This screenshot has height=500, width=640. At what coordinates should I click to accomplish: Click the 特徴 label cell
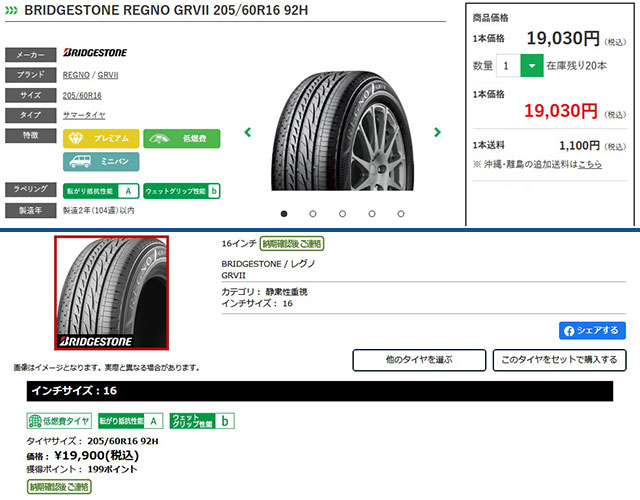click(x=31, y=136)
